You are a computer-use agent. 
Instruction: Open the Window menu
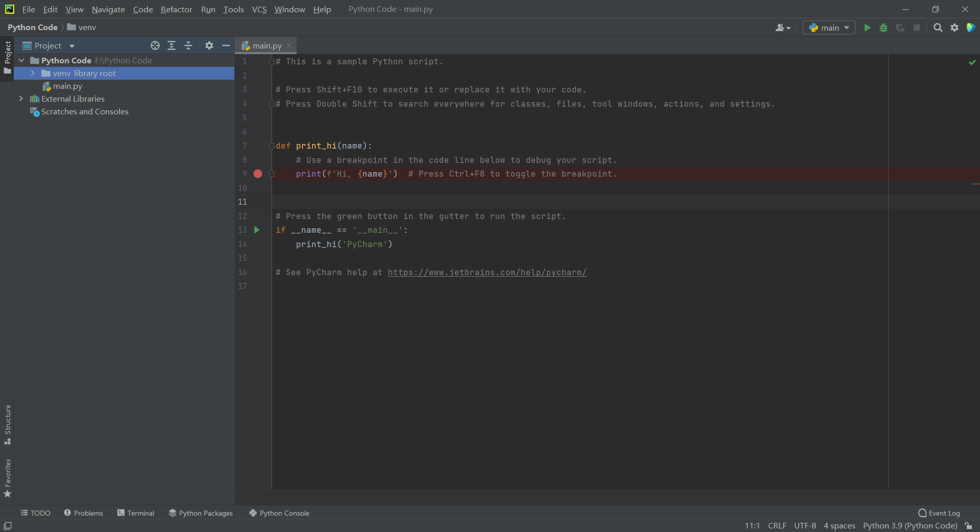tap(289, 9)
